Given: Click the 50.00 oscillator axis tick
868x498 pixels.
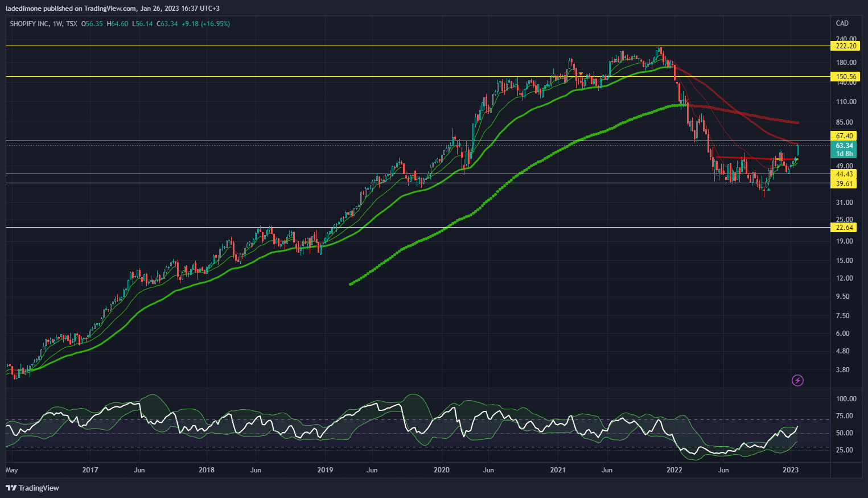Looking at the screenshot, I should (x=844, y=433).
